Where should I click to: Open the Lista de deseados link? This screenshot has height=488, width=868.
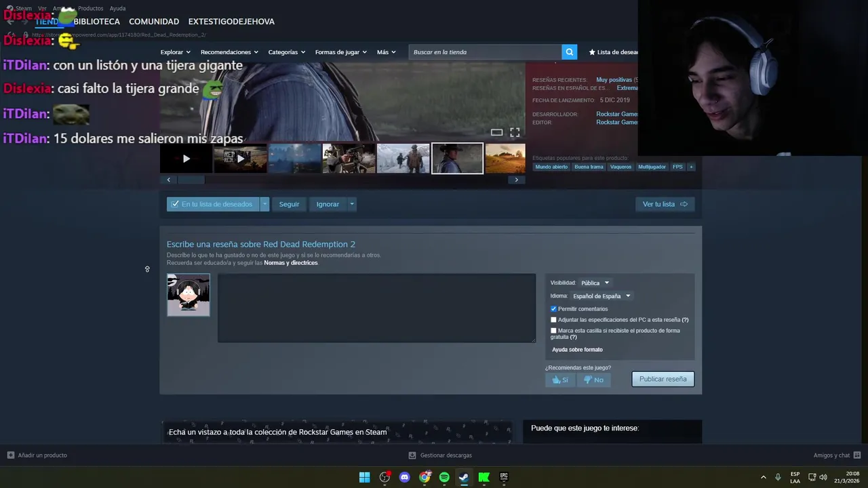coord(613,52)
